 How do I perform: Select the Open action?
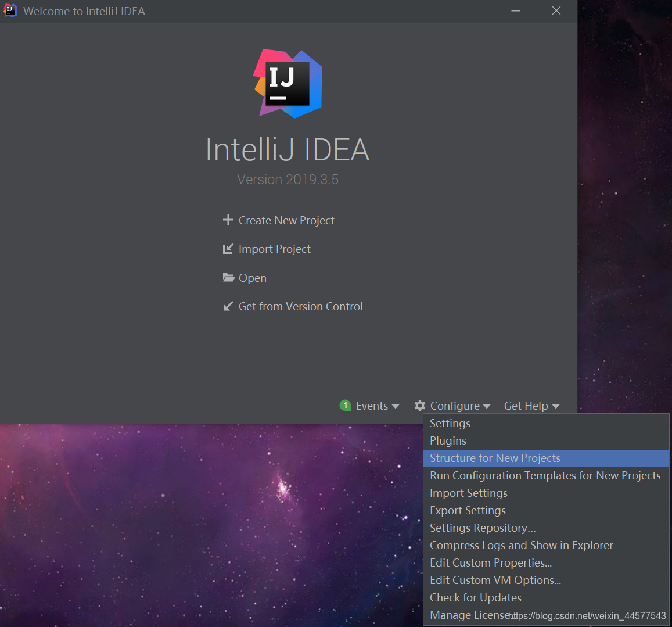(253, 278)
